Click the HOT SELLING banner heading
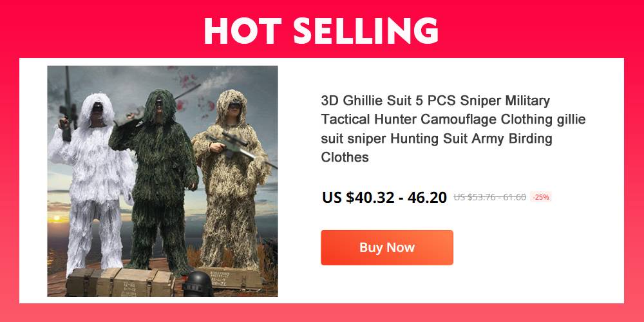The width and height of the screenshot is (644, 322). tap(321, 31)
